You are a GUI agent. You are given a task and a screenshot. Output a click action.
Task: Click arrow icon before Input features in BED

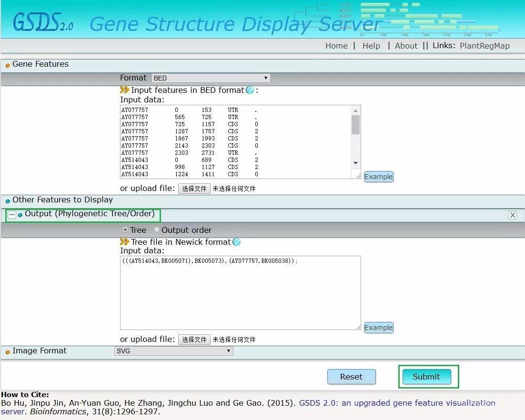[x=124, y=90]
